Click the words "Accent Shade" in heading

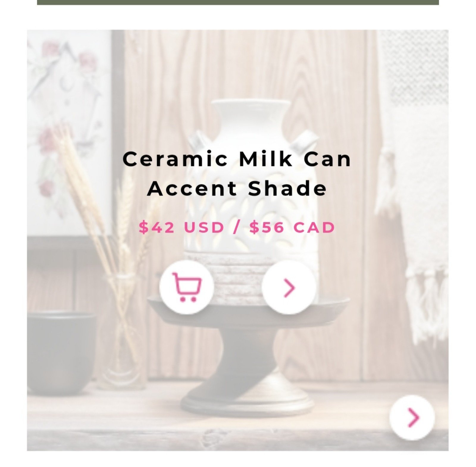[237, 189]
